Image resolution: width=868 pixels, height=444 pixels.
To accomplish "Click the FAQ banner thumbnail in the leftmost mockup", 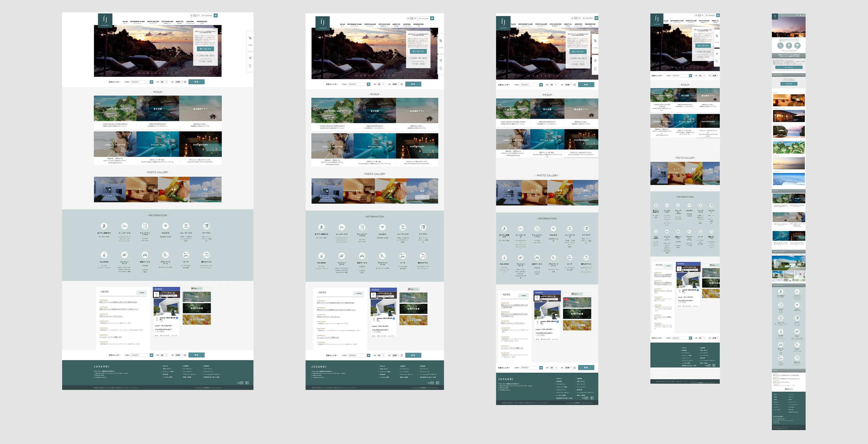I will (197, 297).
